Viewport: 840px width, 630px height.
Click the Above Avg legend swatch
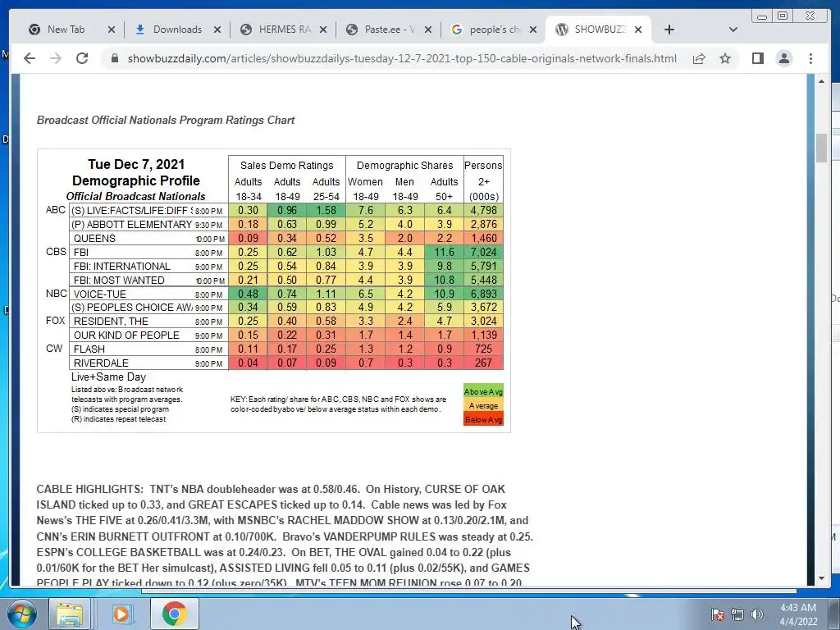(483, 391)
